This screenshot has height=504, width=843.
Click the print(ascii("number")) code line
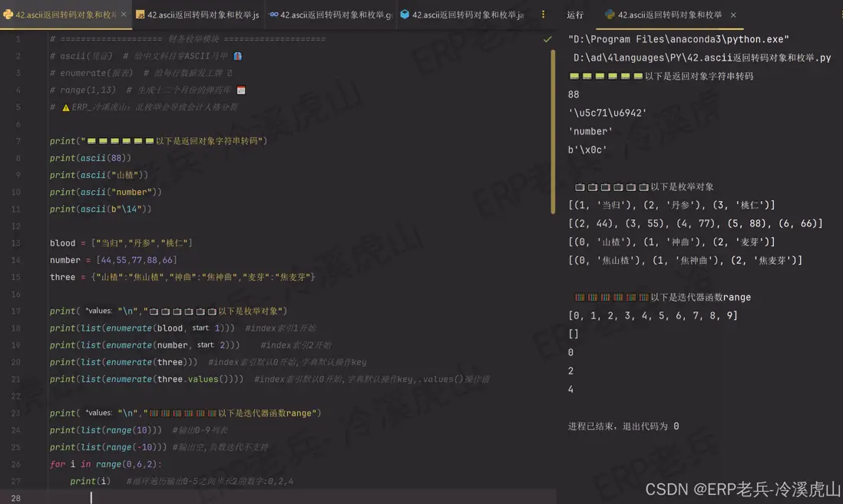105,192
